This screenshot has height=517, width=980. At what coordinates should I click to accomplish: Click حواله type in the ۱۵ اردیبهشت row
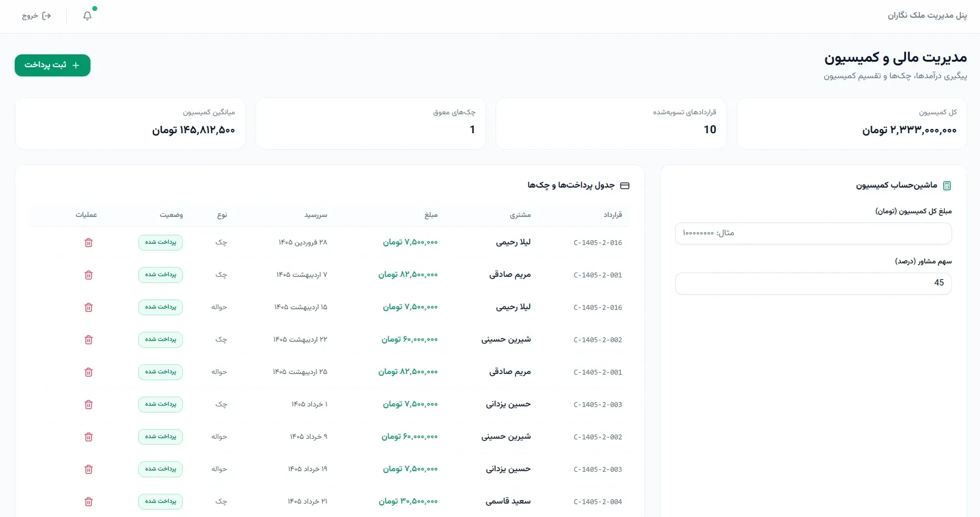coord(219,307)
